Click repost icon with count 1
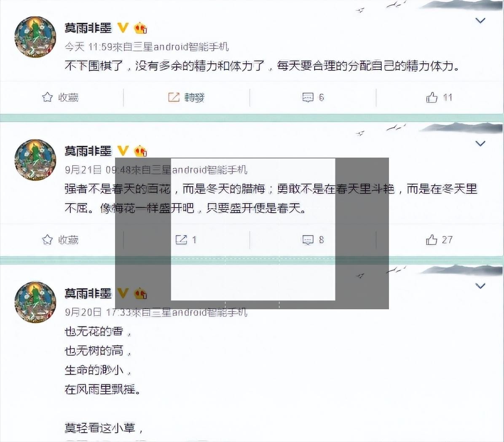 (x=181, y=239)
